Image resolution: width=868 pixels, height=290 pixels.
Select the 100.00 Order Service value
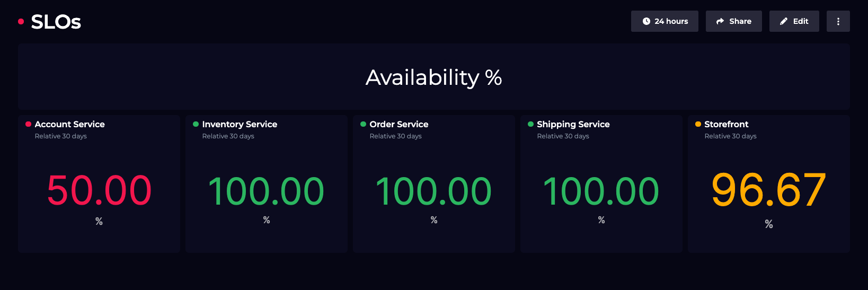pos(433,191)
